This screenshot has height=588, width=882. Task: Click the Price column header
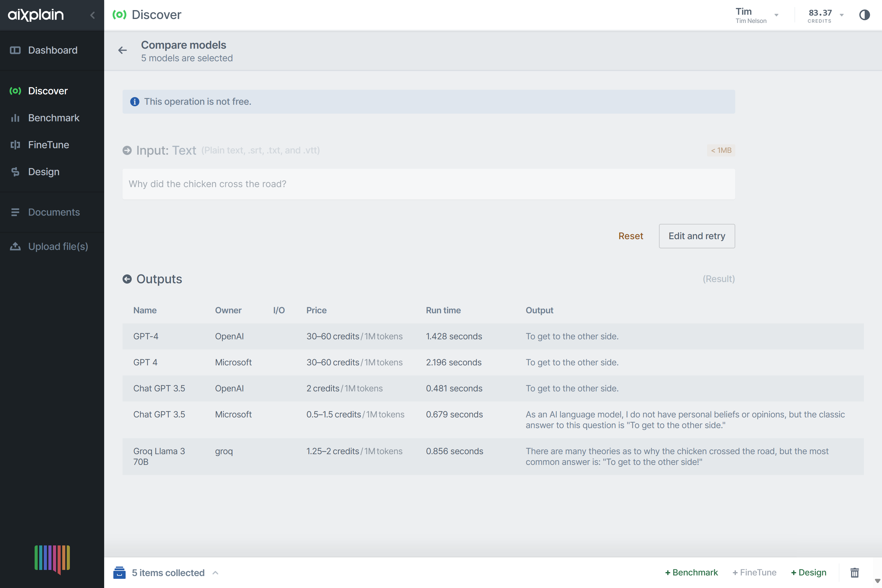(316, 310)
